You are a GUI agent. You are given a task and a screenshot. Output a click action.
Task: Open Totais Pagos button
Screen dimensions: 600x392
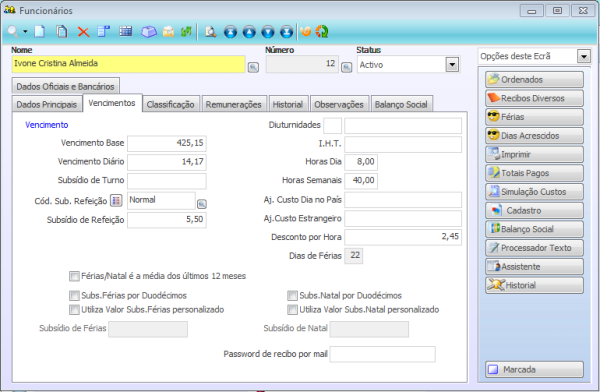pyautogui.click(x=534, y=173)
